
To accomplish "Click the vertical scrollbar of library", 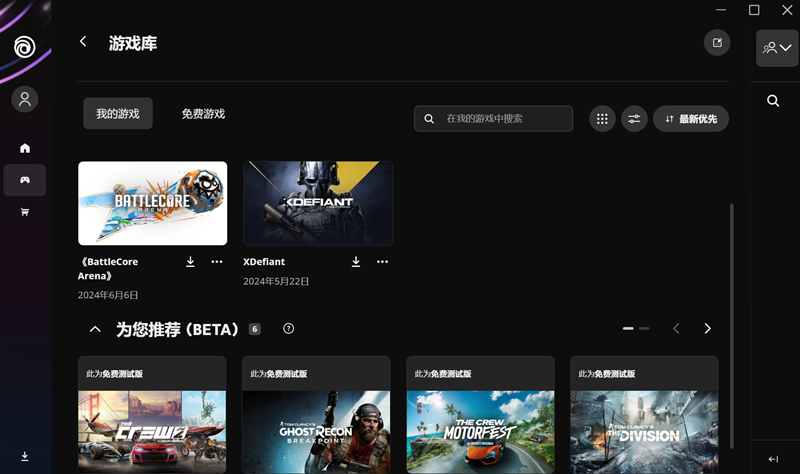I will point(732,326).
